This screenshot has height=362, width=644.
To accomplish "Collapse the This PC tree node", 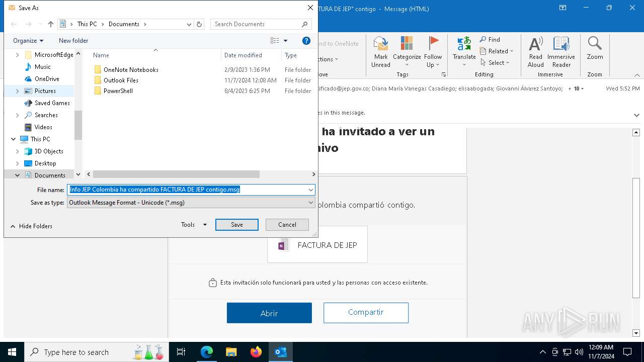I will (x=14, y=139).
